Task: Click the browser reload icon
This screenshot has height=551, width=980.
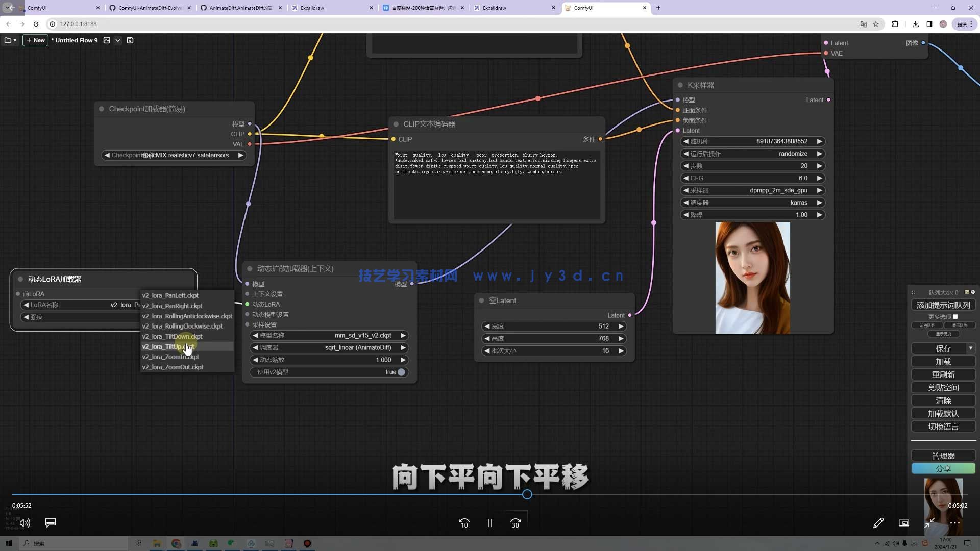Action: (x=36, y=24)
